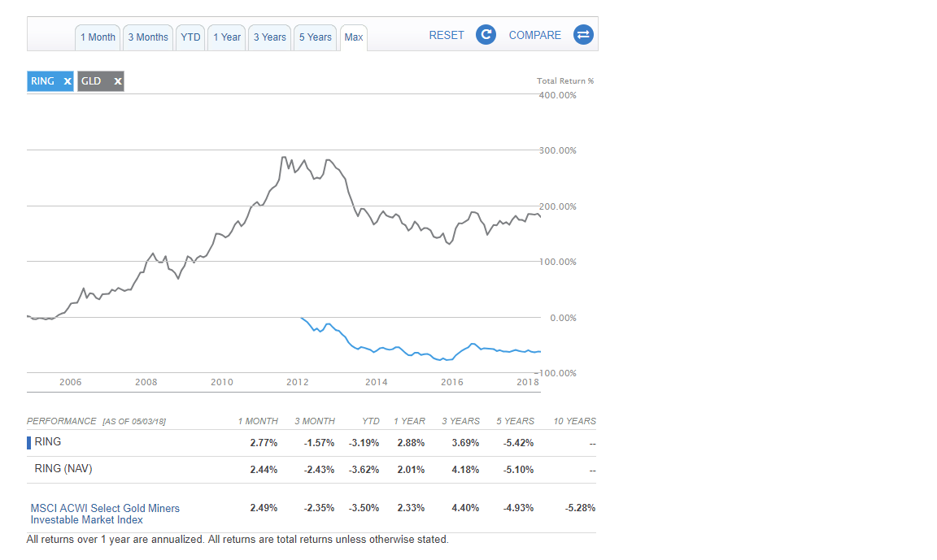The width and height of the screenshot is (937, 560).
Task: Select the Max range tab
Action: pyautogui.click(x=354, y=37)
